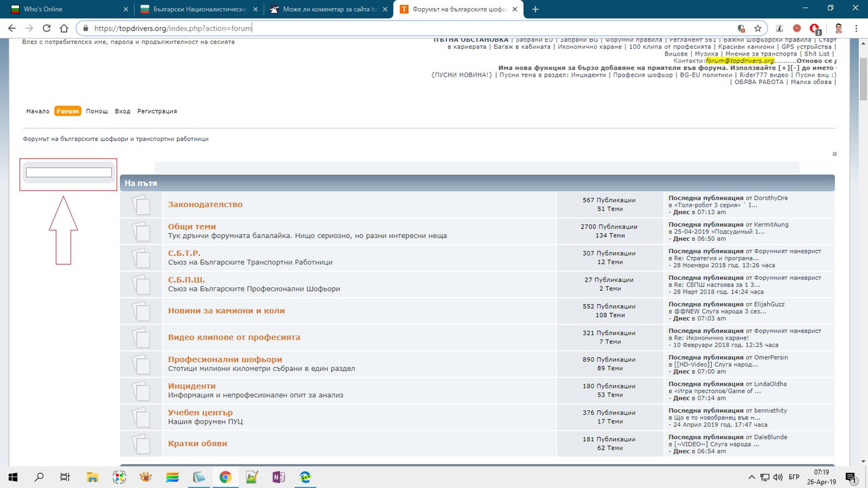Open the С.Б.Т.Р. board
868x488 pixels.
tap(184, 253)
